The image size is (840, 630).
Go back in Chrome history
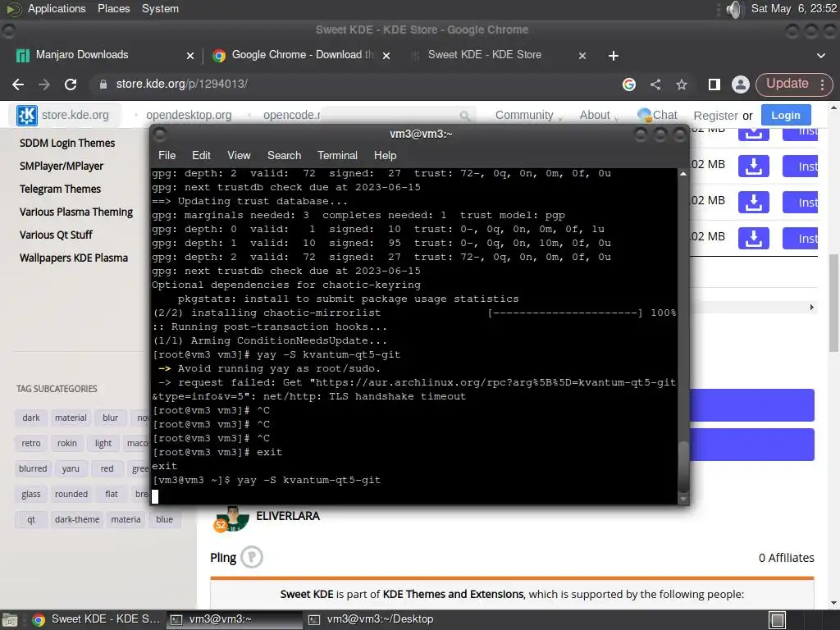coord(18,84)
